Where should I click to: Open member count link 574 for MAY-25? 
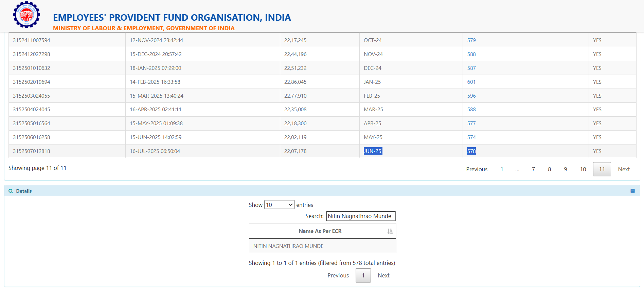coord(471,137)
